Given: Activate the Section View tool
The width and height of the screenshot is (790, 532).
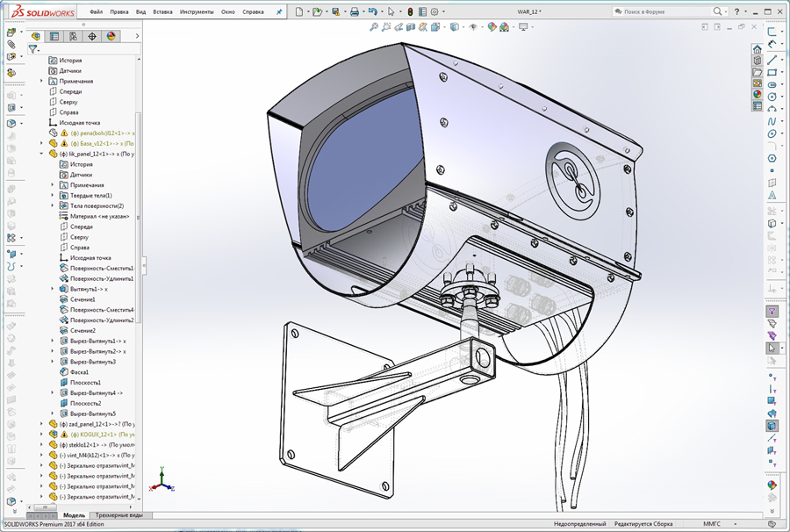Looking at the screenshot, I should click(x=410, y=26).
